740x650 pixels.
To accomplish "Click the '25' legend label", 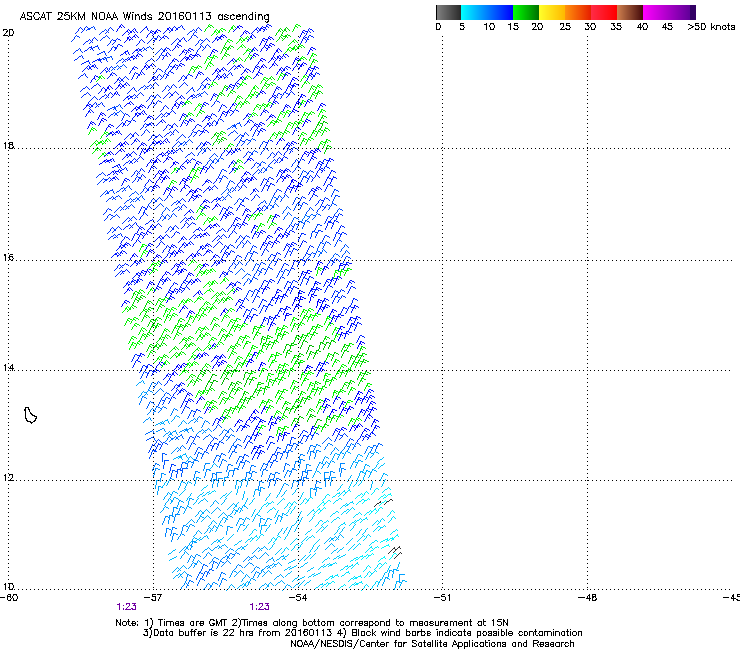I will pos(565,27).
